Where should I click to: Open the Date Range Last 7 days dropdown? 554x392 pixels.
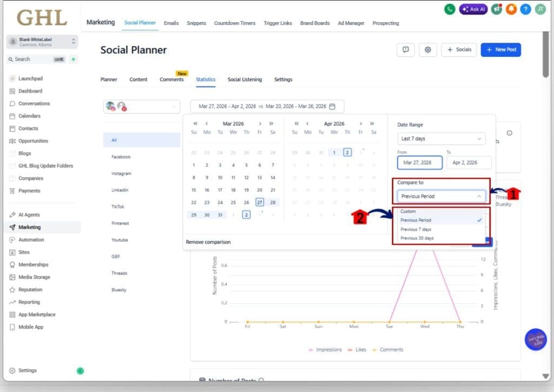coord(441,139)
